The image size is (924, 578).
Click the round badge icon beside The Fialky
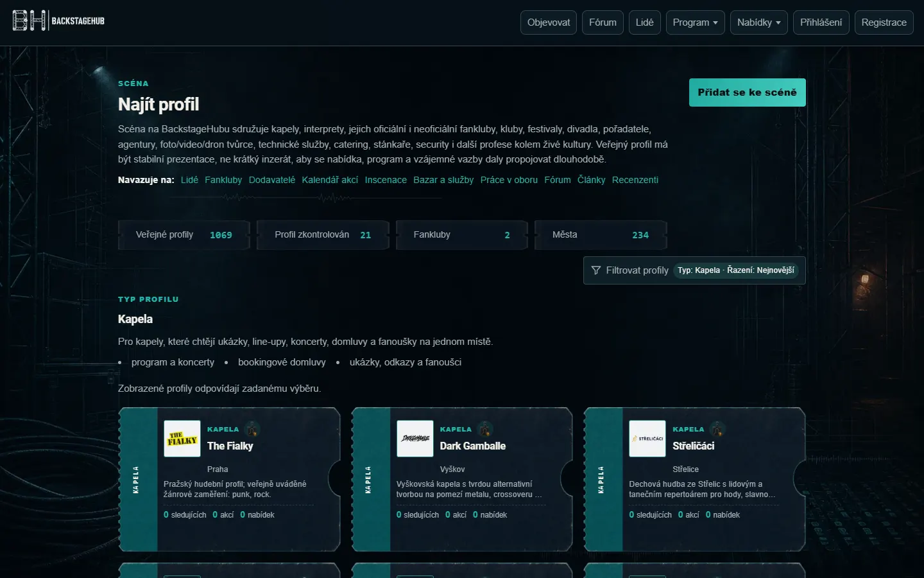click(252, 429)
